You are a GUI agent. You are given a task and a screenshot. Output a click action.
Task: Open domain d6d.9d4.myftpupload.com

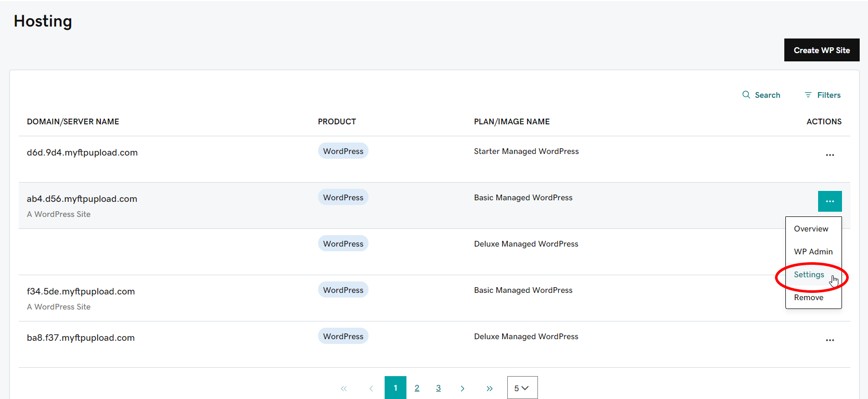(x=82, y=152)
